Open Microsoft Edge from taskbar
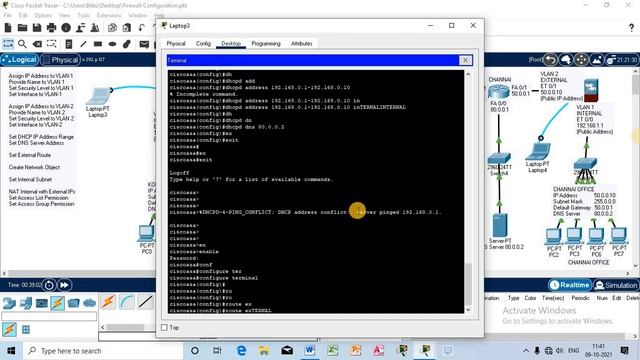This screenshot has width=640, height=360. point(241,350)
